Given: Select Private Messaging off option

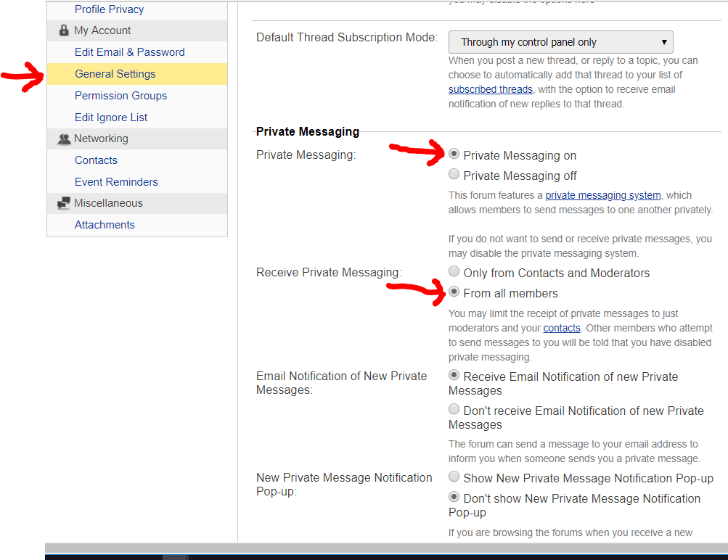Looking at the screenshot, I should coord(454,175).
